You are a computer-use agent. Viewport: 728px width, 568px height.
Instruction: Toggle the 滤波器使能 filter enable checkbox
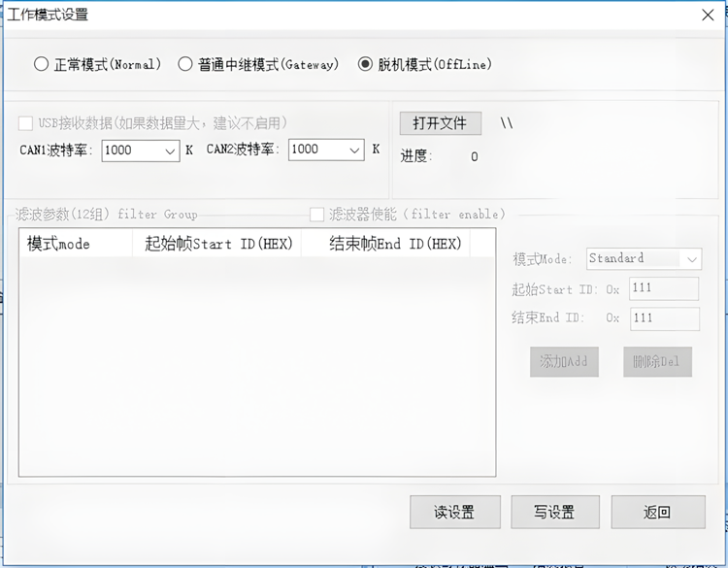(316, 215)
